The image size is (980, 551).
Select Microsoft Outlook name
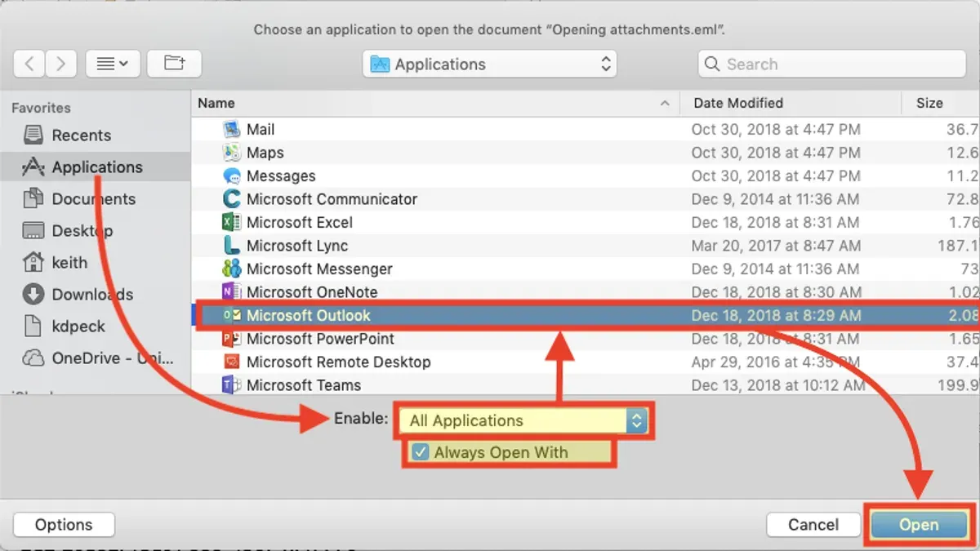point(309,315)
